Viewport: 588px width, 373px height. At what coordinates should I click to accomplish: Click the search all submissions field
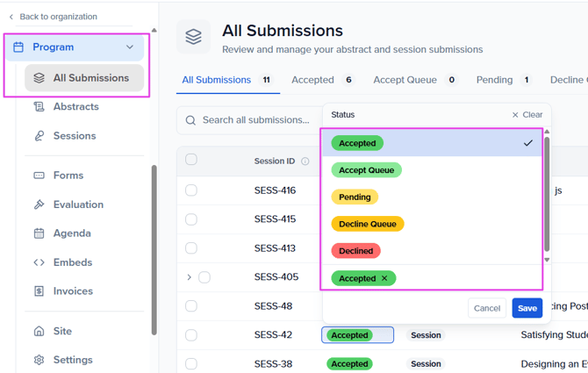point(255,120)
